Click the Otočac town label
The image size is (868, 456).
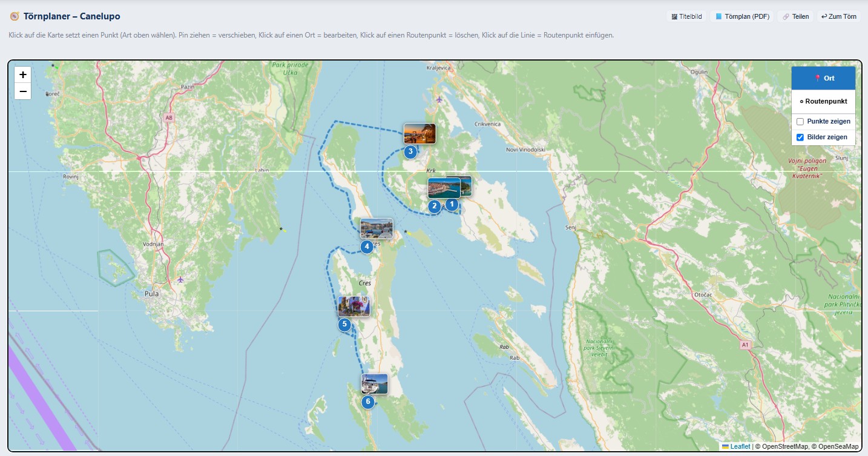[x=704, y=295]
